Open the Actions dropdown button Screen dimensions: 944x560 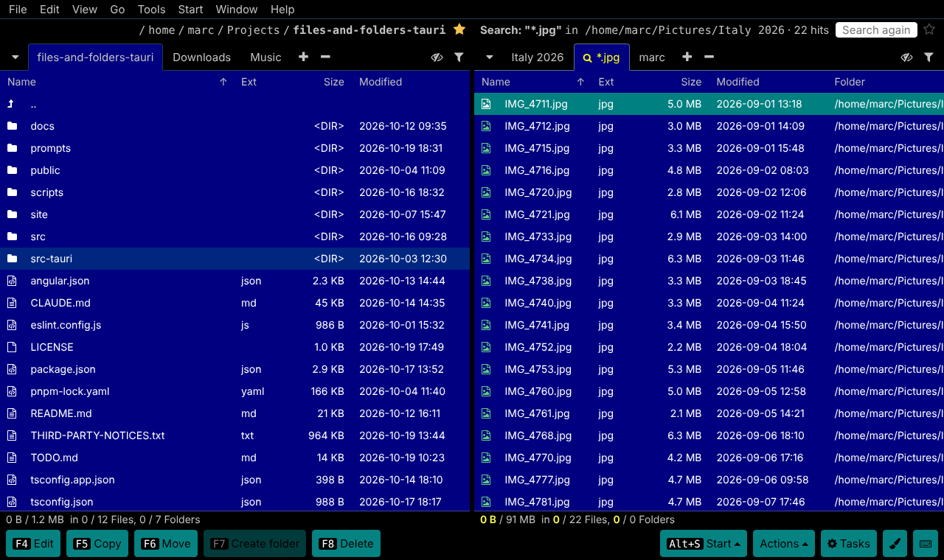point(783,544)
